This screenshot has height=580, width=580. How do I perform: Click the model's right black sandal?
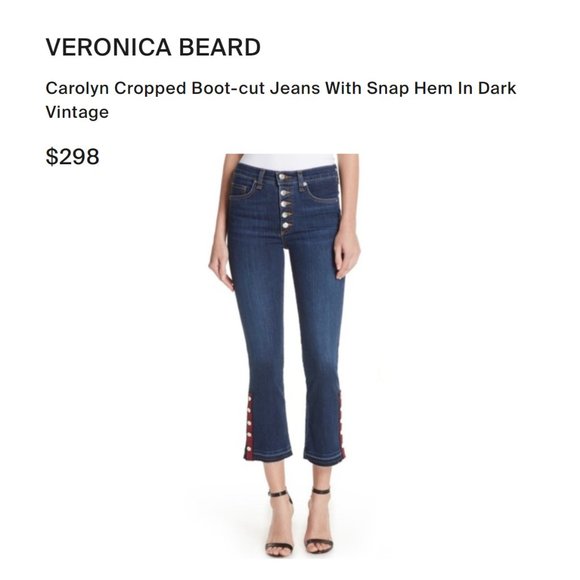click(x=319, y=521)
